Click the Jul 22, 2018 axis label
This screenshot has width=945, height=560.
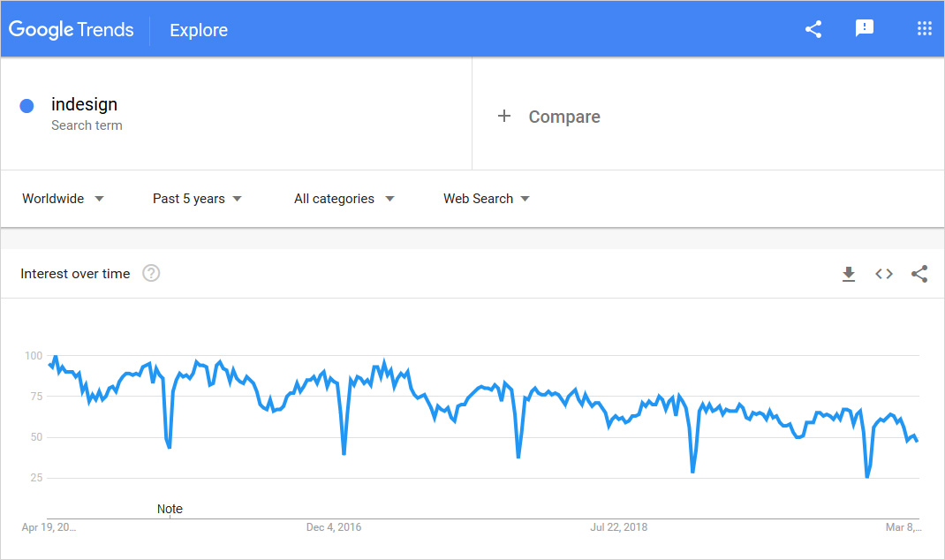[x=618, y=527]
